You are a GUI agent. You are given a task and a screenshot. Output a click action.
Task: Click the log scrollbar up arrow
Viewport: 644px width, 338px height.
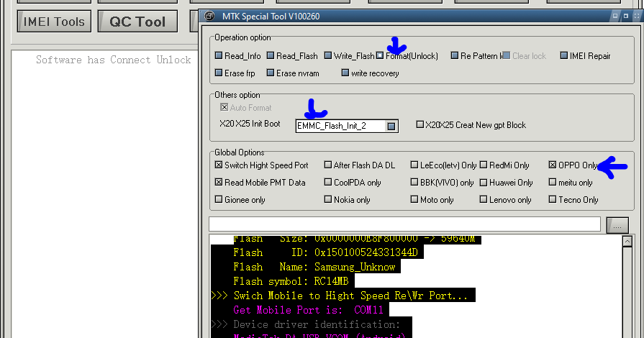[x=627, y=242]
